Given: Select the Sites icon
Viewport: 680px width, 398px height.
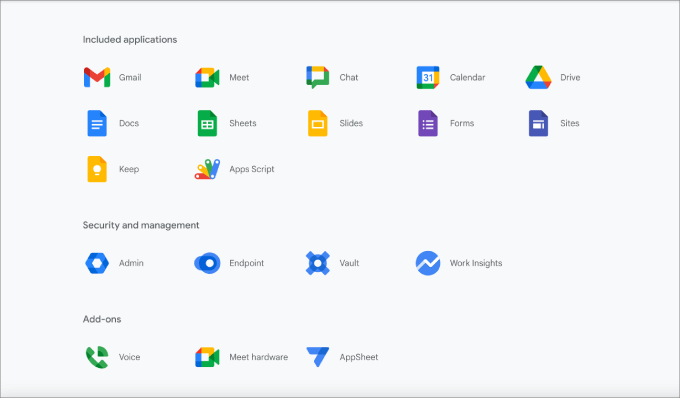Looking at the screenshot, I should pos(538,123).
